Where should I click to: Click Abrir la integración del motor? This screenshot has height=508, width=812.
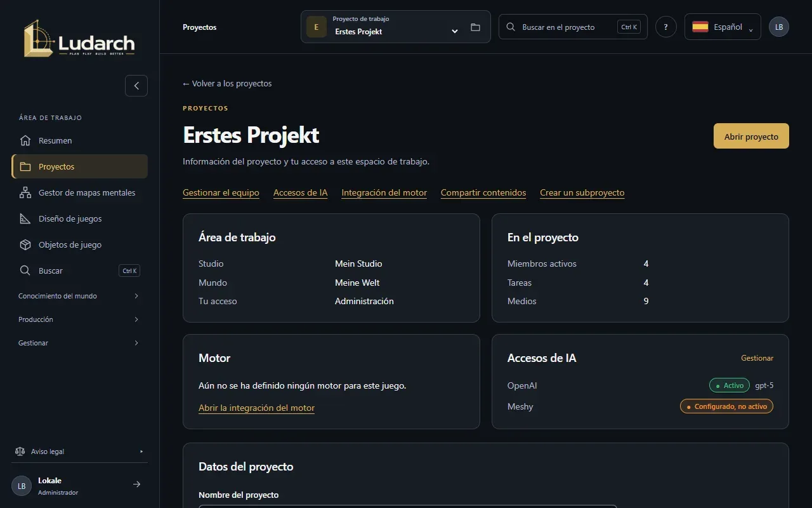[x=256, y=408]
